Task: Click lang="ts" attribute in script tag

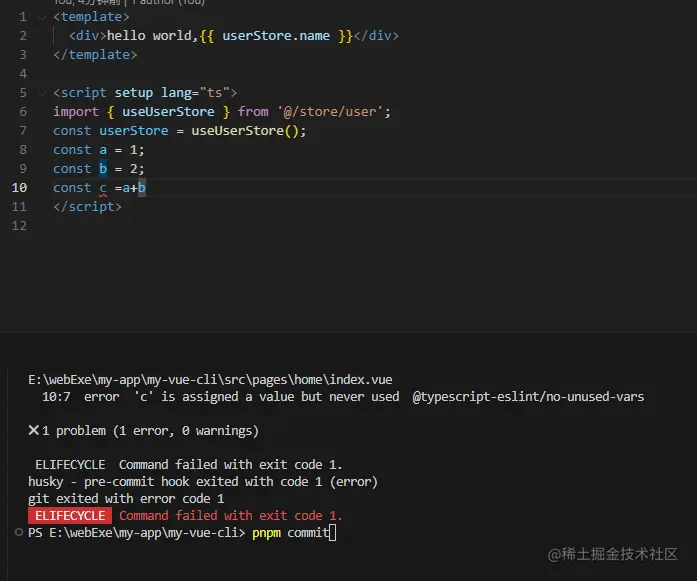Action: click(195, 92)
